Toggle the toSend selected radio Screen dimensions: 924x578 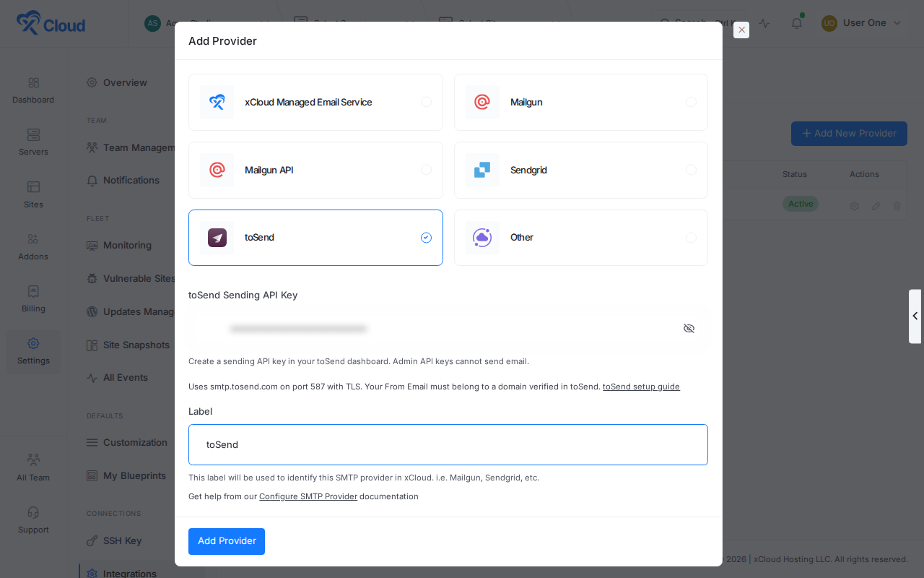coord(426,238)
